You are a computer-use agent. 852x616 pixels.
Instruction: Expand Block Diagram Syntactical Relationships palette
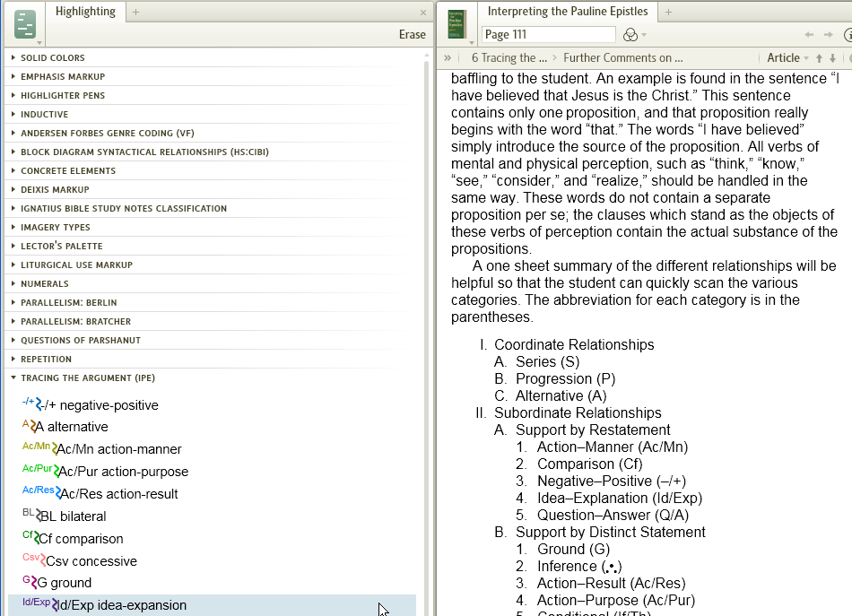click(x=13, y=152)
